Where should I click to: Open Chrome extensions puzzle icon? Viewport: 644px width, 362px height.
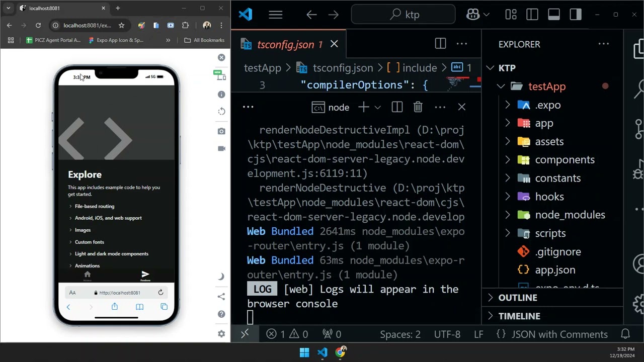185,25
